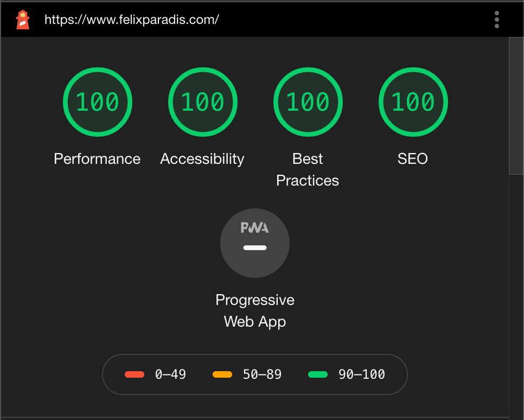Jump to the Performance section via its label

tap(97, 158)
